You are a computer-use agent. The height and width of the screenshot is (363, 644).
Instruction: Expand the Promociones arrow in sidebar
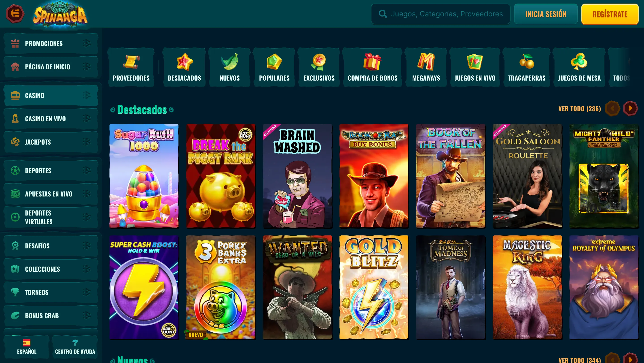click(87, 43)
